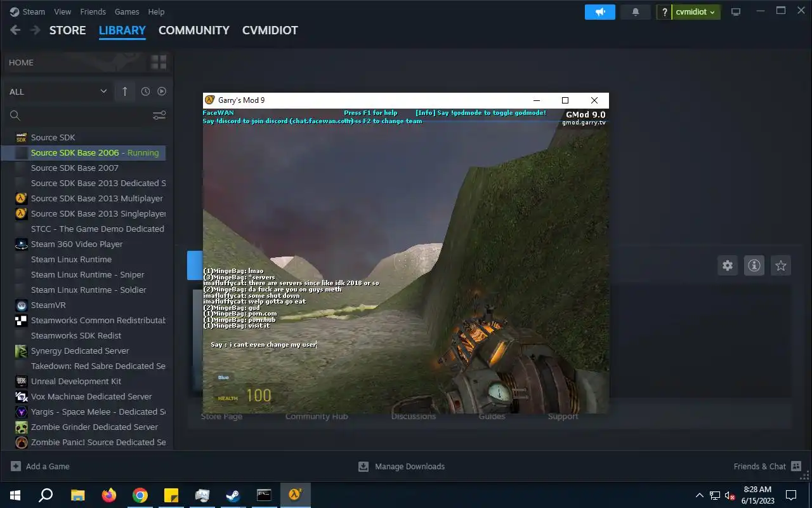Open Windows notification center
The height and width of the screenshot is (508, 812).
791,495
